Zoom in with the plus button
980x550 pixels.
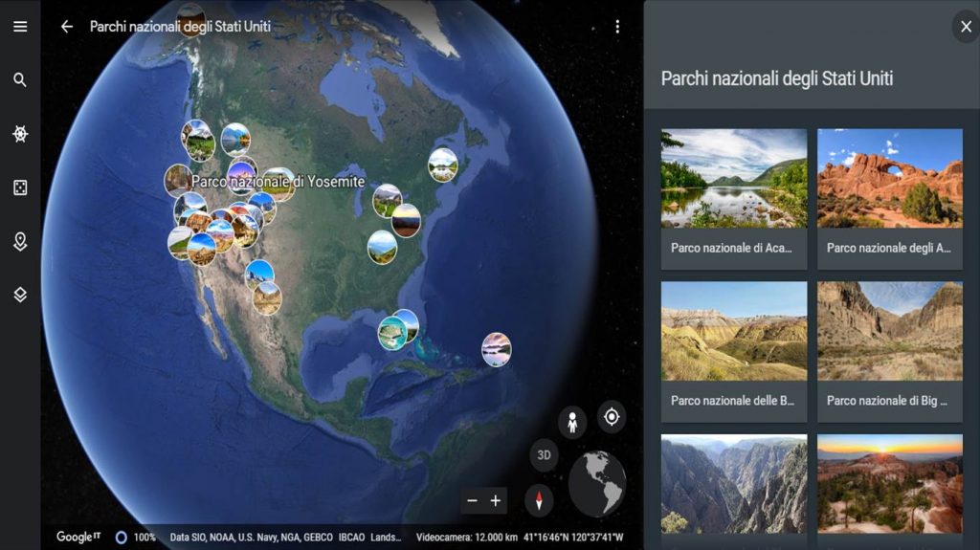496,500
